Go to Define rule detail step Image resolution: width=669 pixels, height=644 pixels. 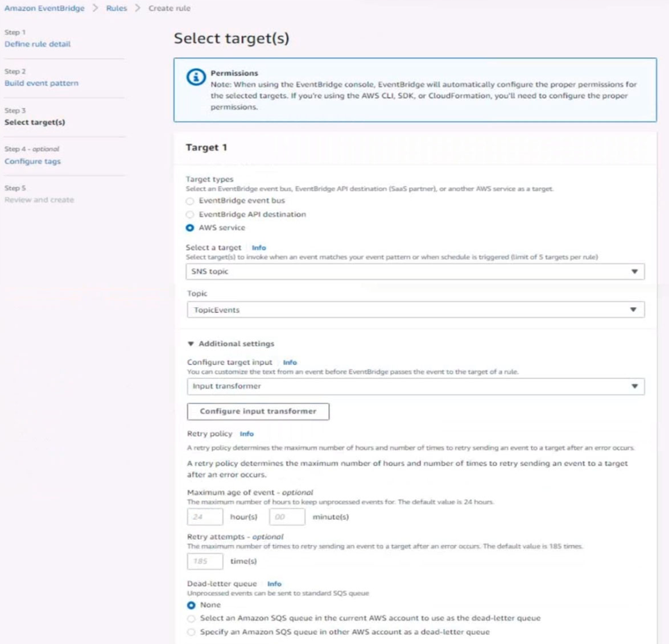coord(38,44)
